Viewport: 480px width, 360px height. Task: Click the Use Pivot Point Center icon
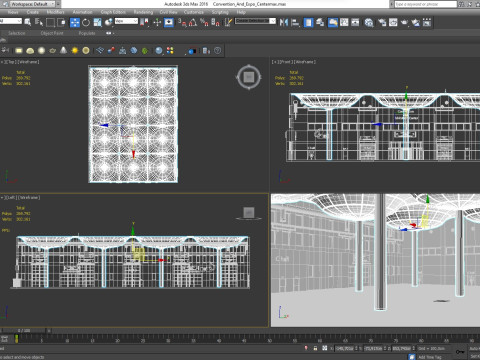(144, 22)
